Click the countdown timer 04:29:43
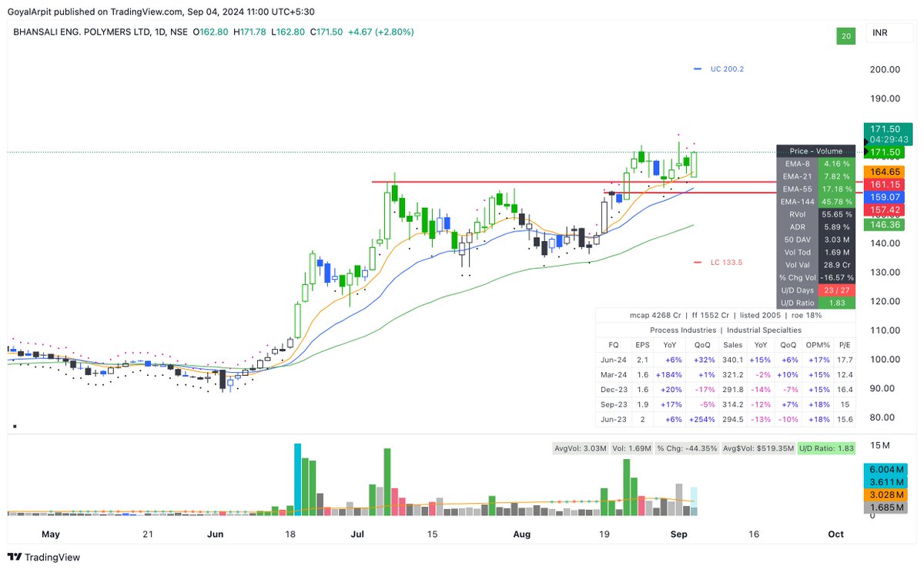The height and width of the screenshot is (570, 924). click(889, 139)
